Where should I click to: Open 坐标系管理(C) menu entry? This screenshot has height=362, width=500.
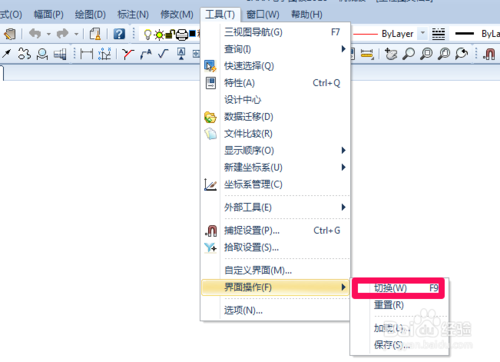tap(275, 184)
